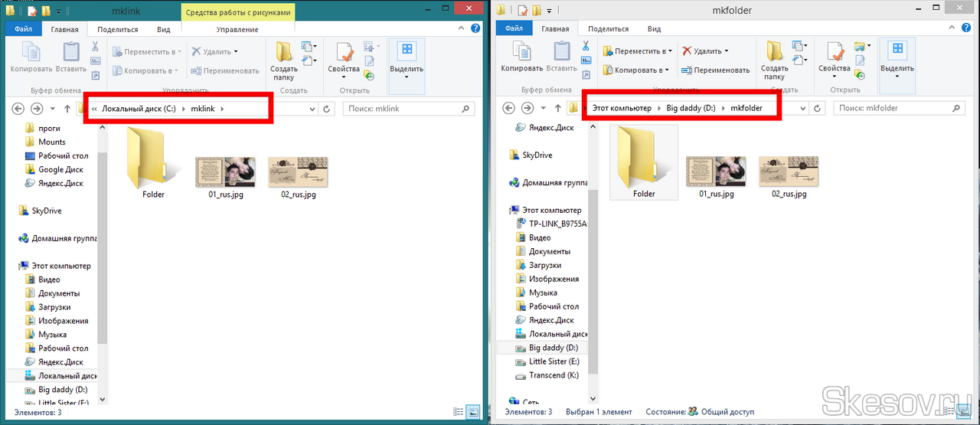980x425 pixels.
Task: Open Переместить в dropdown in mkfolder window
Action: coord(637,51)
